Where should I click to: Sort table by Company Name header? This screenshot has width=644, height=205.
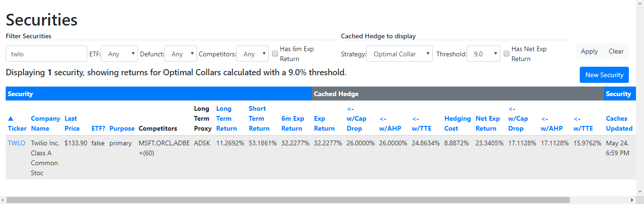(45, 124)
